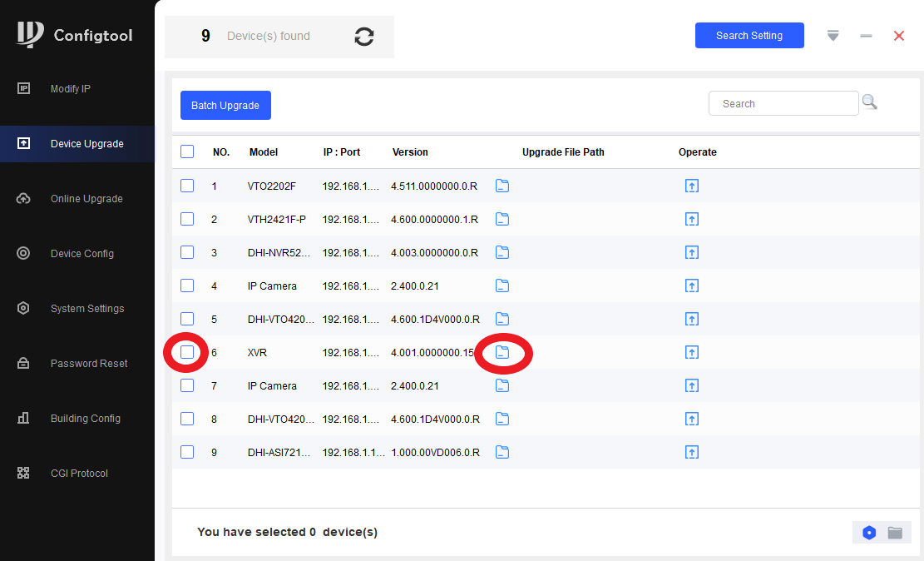Select the XVR device checkbox
The height and width of the screenshot is (561, 924).
pos(187,352)
